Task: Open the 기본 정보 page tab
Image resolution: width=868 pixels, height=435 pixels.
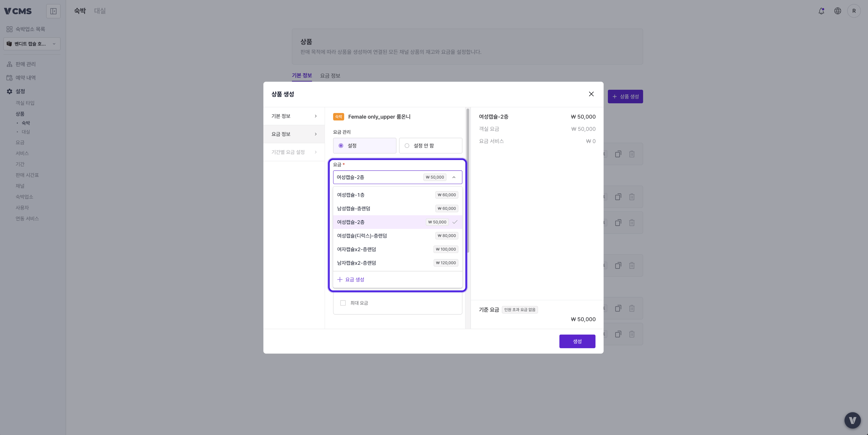Action: pos(302,75)
